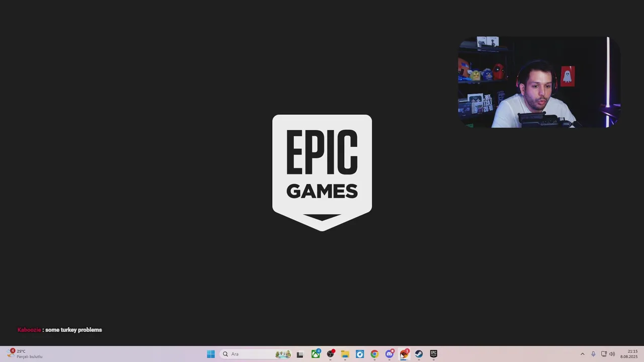The width and height of the screenshot is (644, 362).
Task: Click the streamer webcam overlay
Action: 539,82
